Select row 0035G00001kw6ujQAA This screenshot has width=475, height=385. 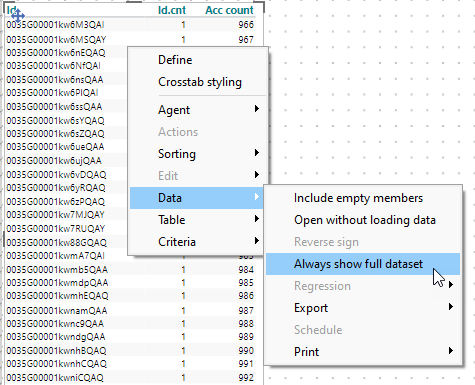[54, 161]
